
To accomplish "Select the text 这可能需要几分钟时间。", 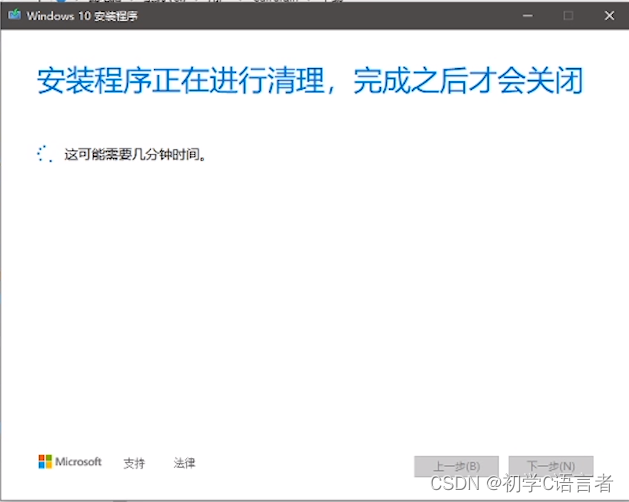I will pyautogui.click(x=135, y=154).
